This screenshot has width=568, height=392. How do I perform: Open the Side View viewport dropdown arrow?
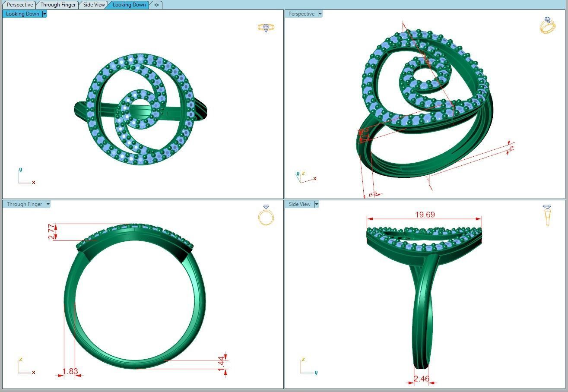(x=317, y=204)
